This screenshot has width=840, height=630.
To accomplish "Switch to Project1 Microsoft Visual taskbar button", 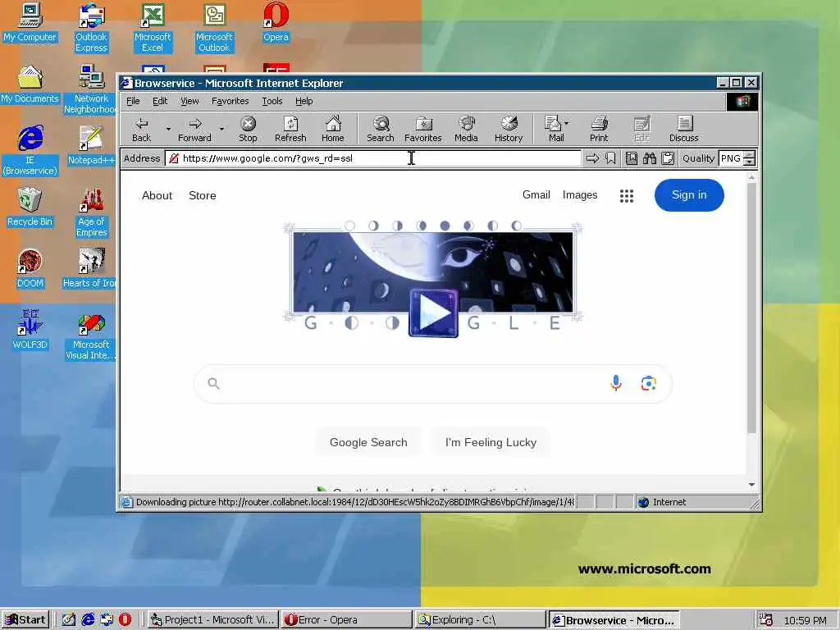I will 212,620.
